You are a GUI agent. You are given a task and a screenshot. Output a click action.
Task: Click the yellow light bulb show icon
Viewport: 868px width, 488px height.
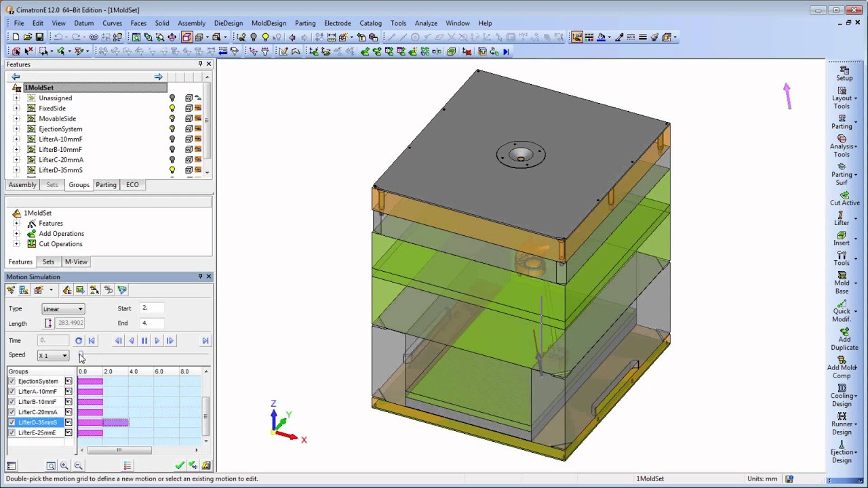[x=265, y=37]
